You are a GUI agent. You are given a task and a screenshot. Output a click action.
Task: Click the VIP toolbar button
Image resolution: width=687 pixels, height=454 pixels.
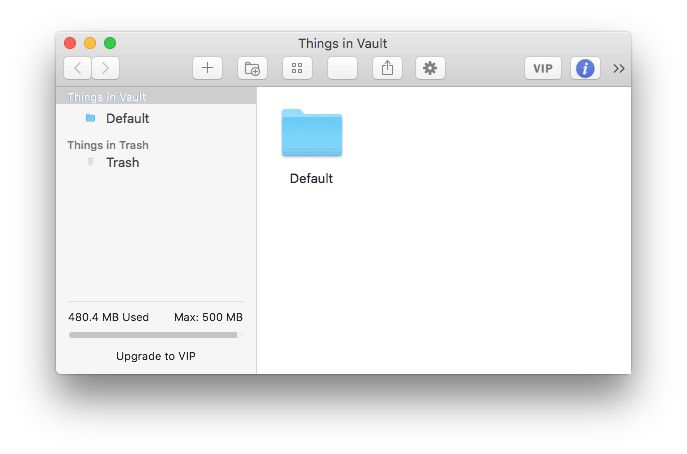click(543, 68)
